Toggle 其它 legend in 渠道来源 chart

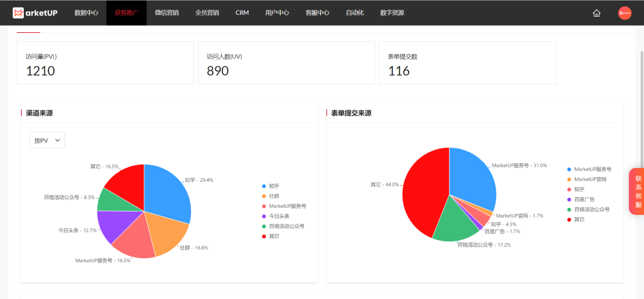pos(271,236)
